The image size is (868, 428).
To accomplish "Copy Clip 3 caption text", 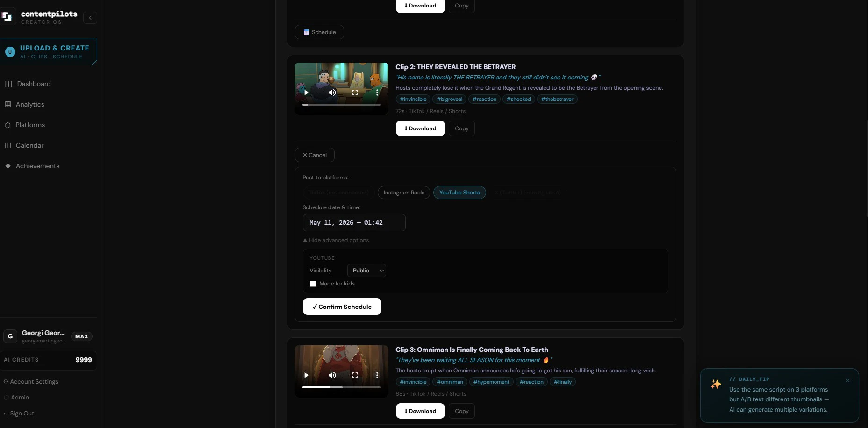I will pos(462,411).
